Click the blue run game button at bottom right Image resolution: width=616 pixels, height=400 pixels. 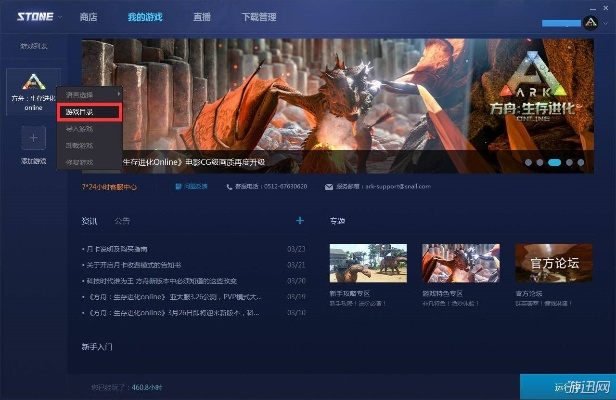(x=568, y=387)
